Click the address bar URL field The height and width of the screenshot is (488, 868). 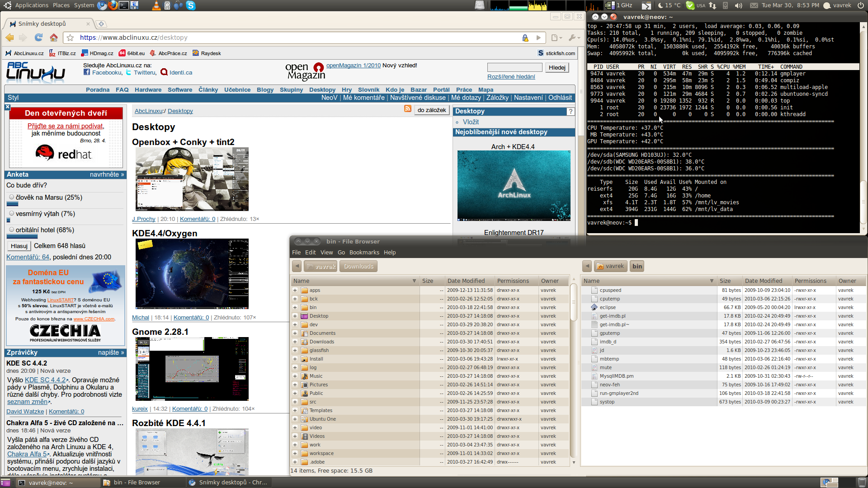[298, 38]
